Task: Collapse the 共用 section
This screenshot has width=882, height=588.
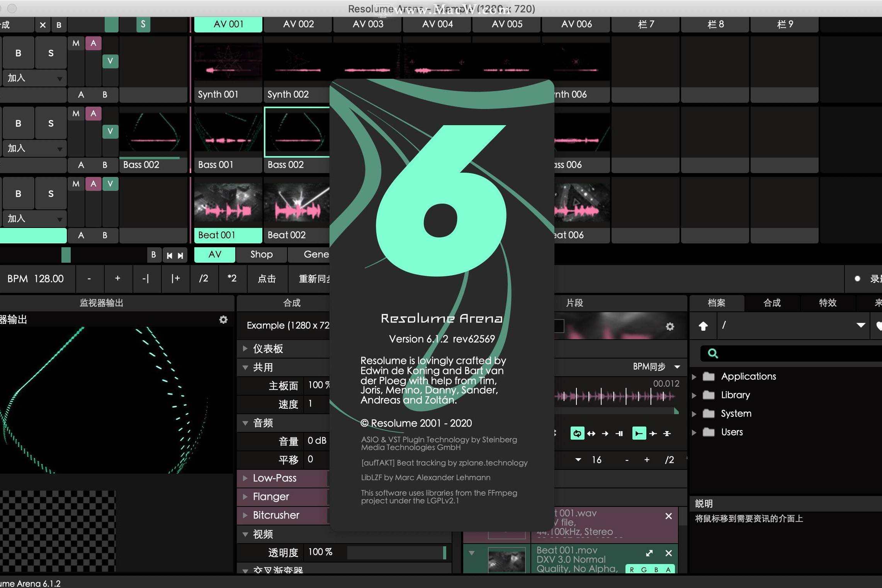Action: [245, 367]
